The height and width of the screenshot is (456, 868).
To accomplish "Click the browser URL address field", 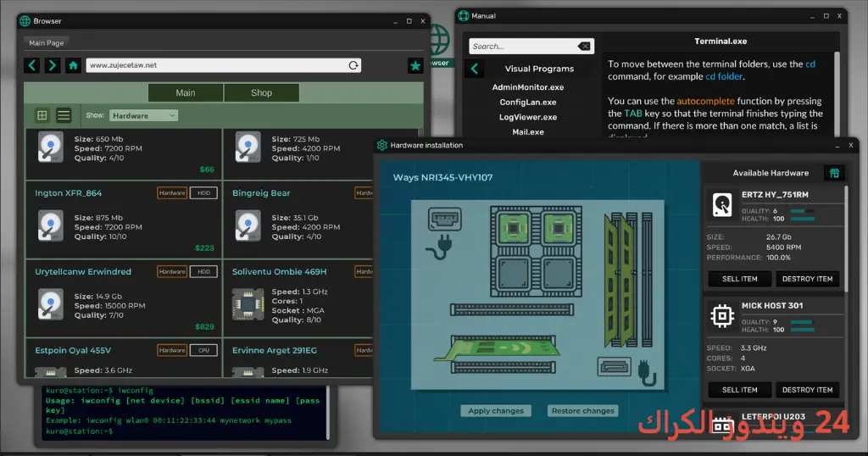I will point(217,65).
